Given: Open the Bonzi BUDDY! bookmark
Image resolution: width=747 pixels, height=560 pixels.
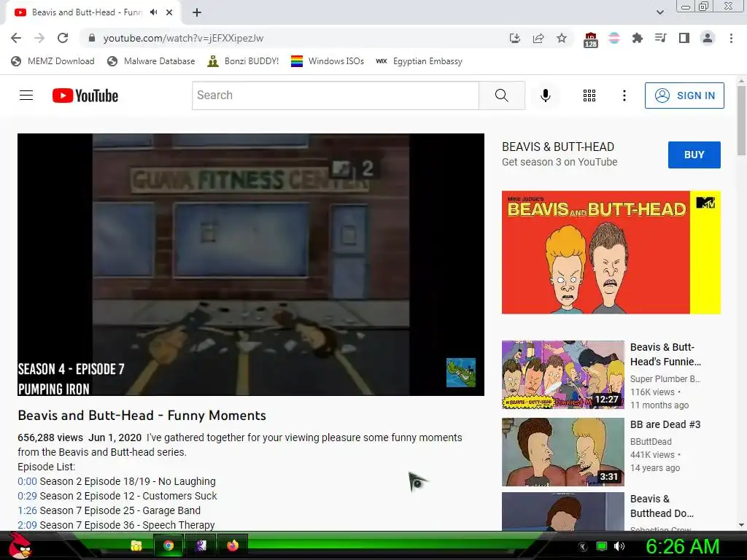Looking at the screenshot, I should point(243,61).
